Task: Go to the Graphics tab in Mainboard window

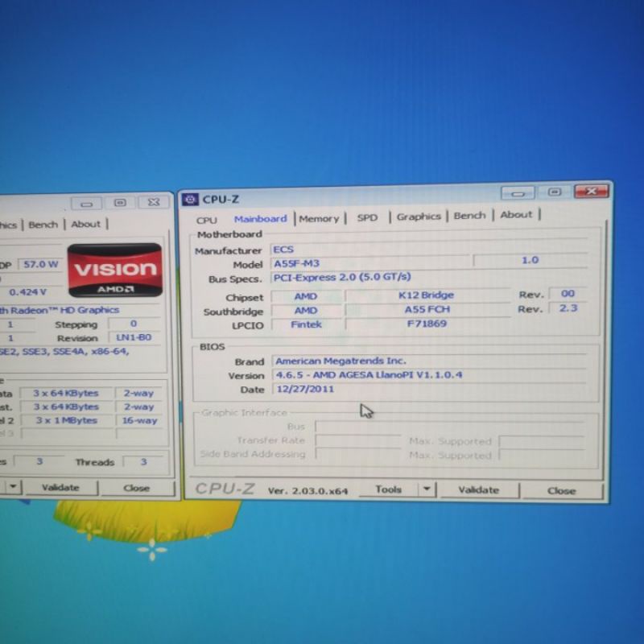Action: tap(419, 217)
